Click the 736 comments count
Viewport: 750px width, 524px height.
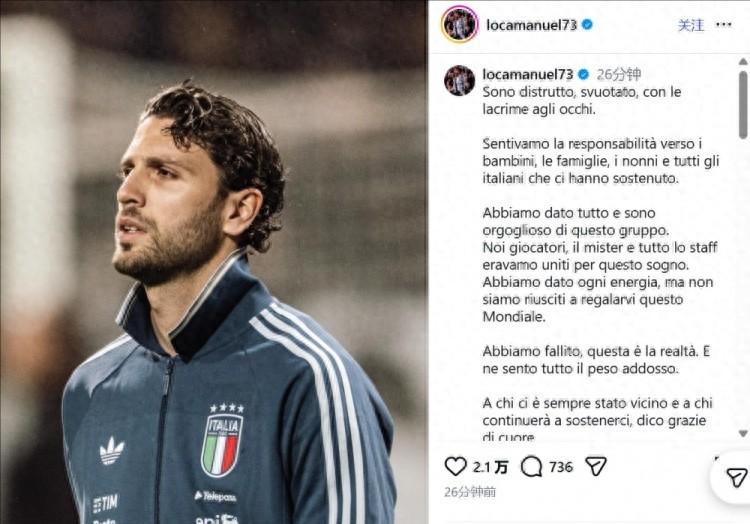(561, 467)
